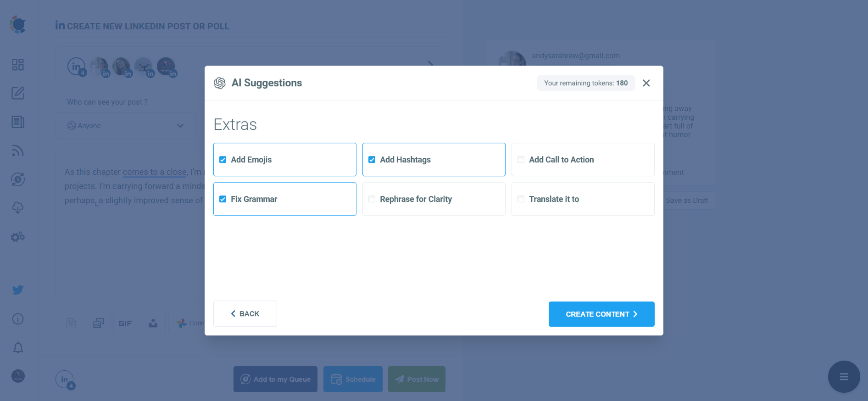Click the cloud import sidebar icon
Viewport: 868px width, 401px height.
[x=17, y=208]
